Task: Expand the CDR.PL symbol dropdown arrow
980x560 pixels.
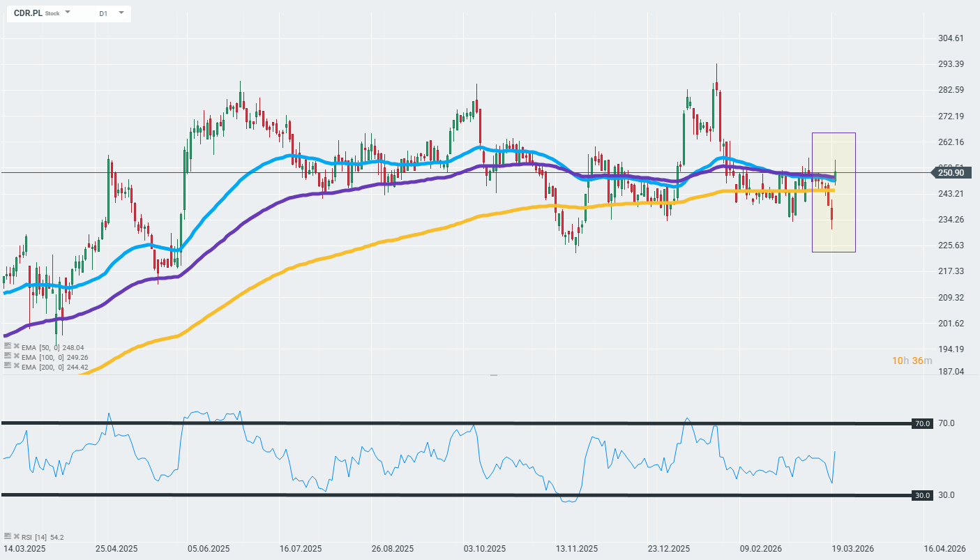Action: [x=68, y=13]
